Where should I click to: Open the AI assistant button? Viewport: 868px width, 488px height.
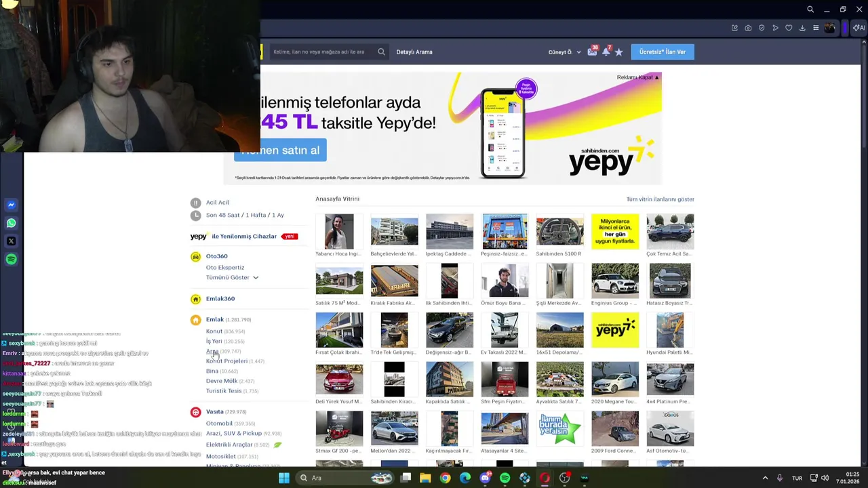[x=859, y=28]
